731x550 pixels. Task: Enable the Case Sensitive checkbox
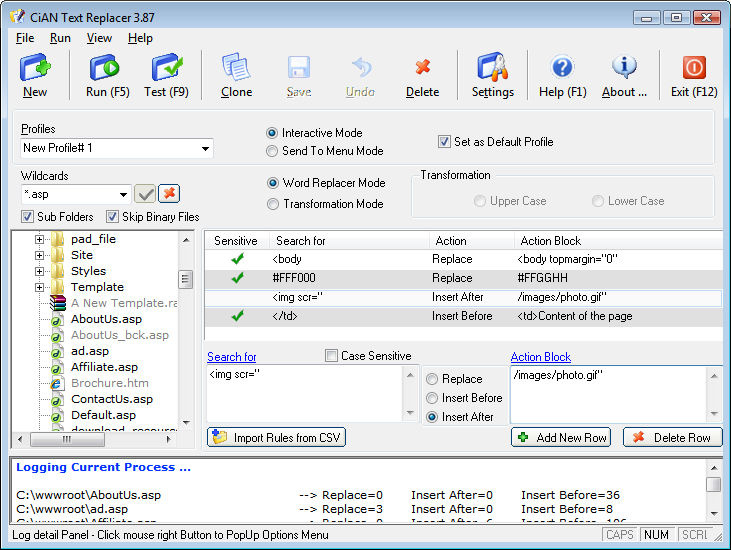pyautogui.click(x=332, y=356)
